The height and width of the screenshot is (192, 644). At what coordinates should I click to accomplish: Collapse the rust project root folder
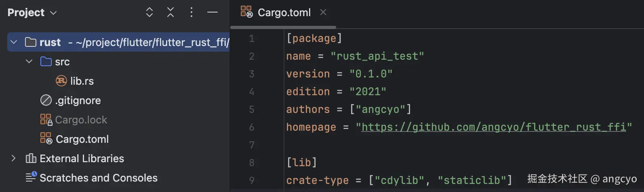pyautogui.click(x=14, y=42)
